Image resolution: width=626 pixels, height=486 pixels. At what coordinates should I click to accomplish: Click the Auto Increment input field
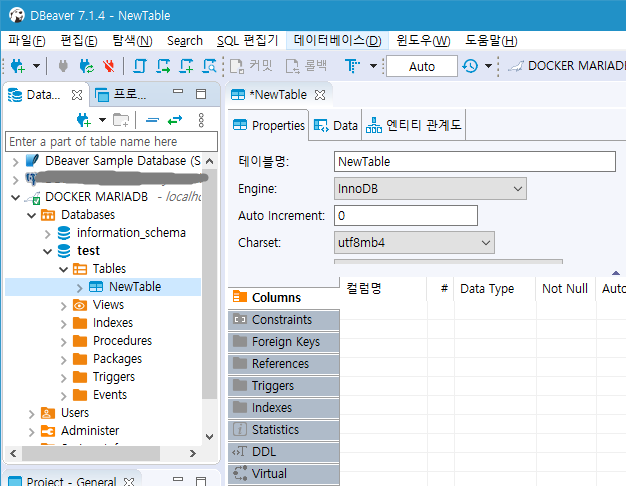click(406, 216)
